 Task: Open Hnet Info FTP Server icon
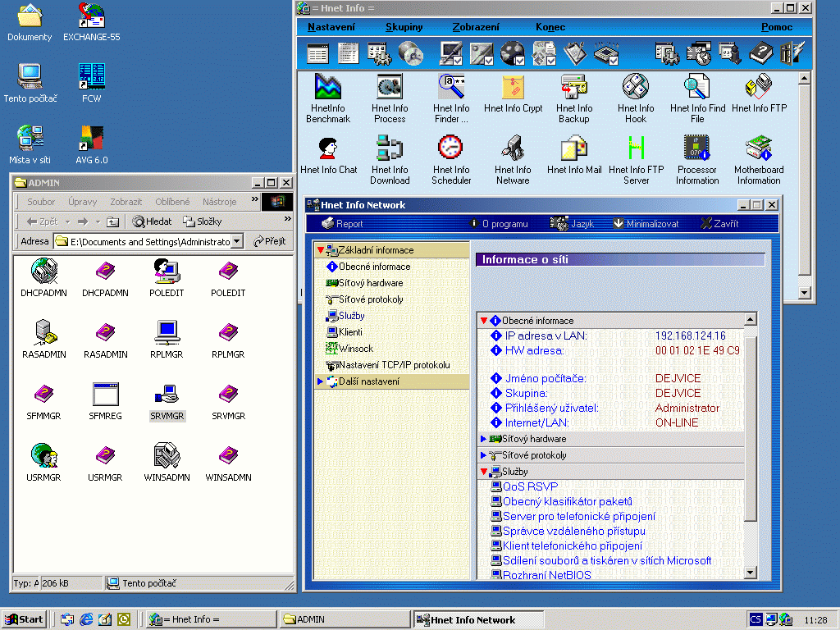tap(636, 148)
